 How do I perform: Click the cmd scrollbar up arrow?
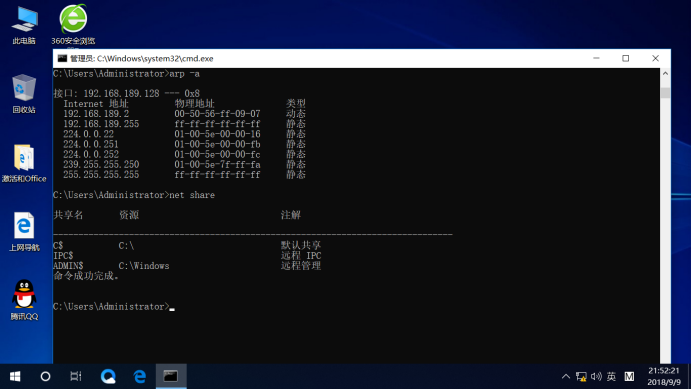(x=665, y=74)
